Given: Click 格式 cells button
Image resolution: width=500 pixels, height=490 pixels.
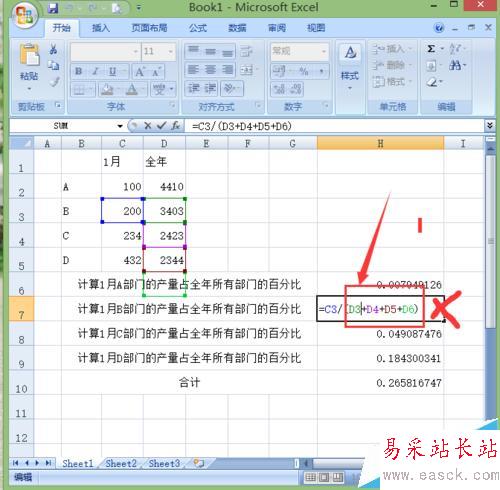Looking at the screenshot, I should pyautogui.click(x=392, y=81).
